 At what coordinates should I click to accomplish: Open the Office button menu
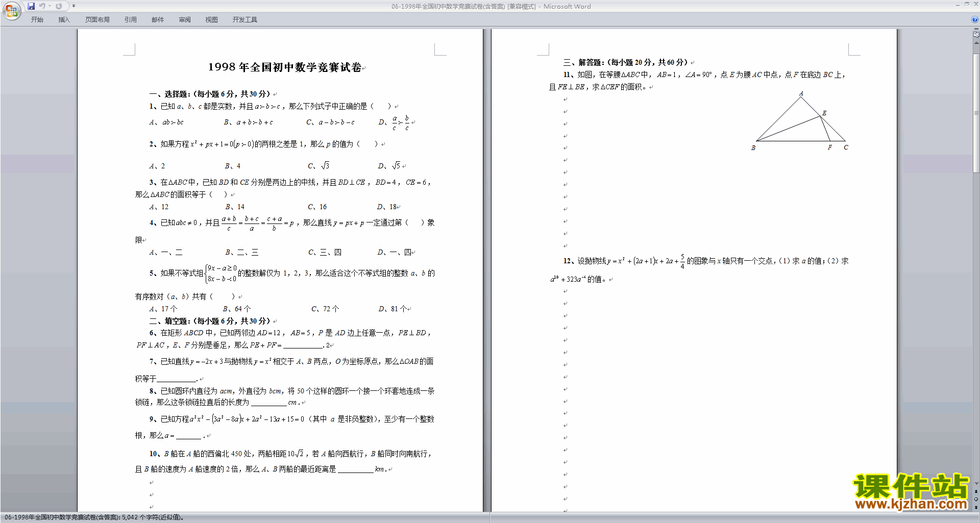[11, 11]
